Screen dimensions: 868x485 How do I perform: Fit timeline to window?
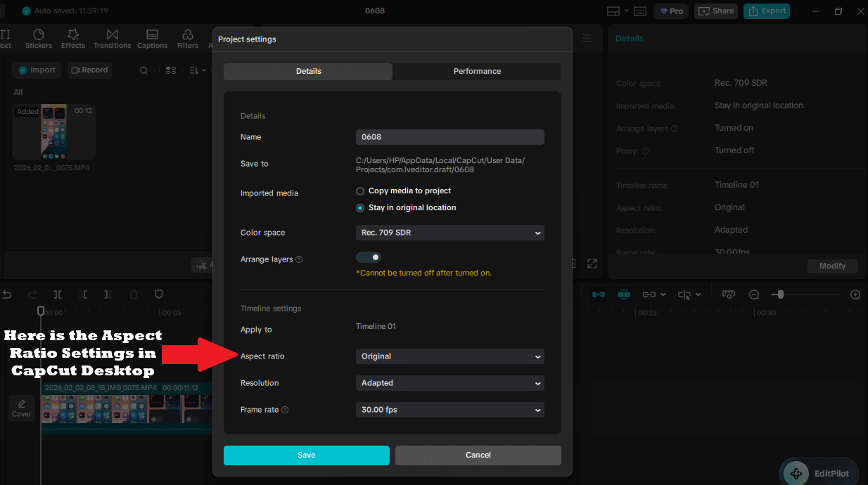coord(729,295)
